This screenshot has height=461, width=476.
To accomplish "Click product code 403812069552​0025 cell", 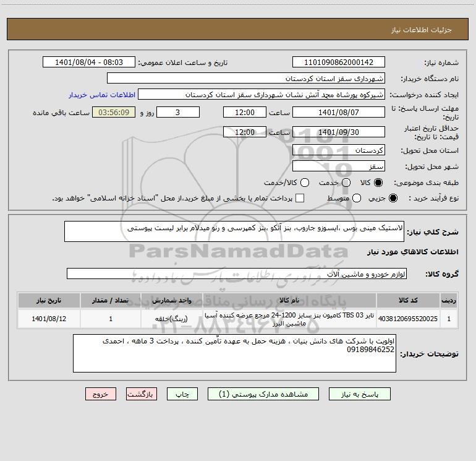I will pos(408,319).
